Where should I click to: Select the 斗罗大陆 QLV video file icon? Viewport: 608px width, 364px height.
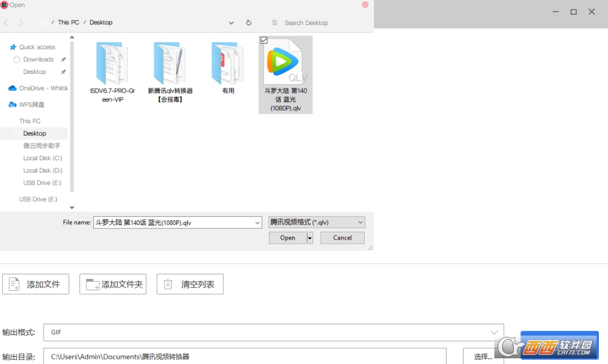click(x=285, y=62)
